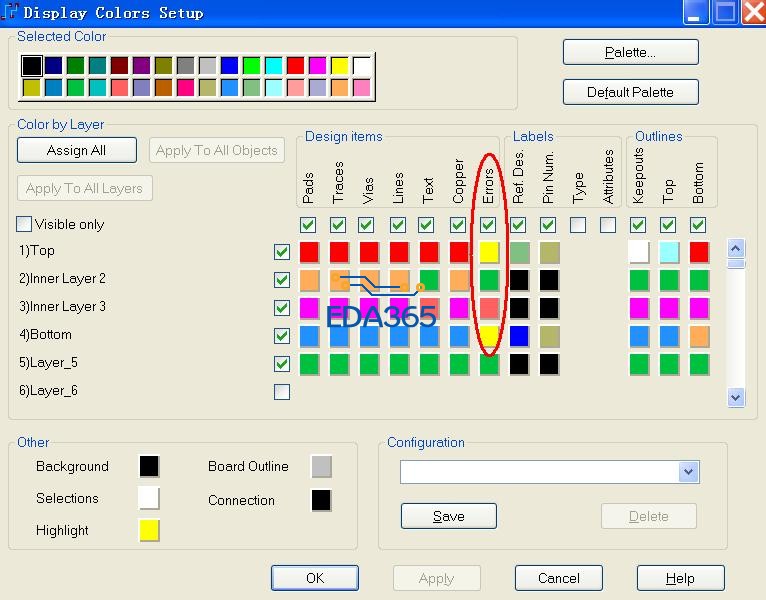Select the cyan palette color

click(x=274, y=65)
